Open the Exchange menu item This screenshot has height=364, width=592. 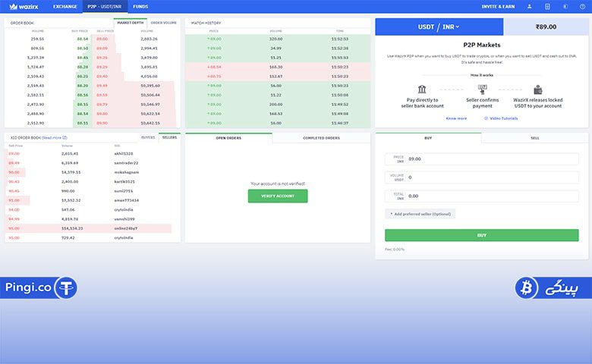click(65, 6)
